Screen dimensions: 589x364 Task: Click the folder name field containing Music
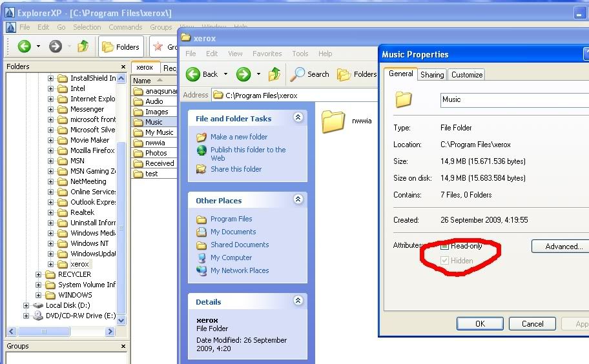point(515,100)
